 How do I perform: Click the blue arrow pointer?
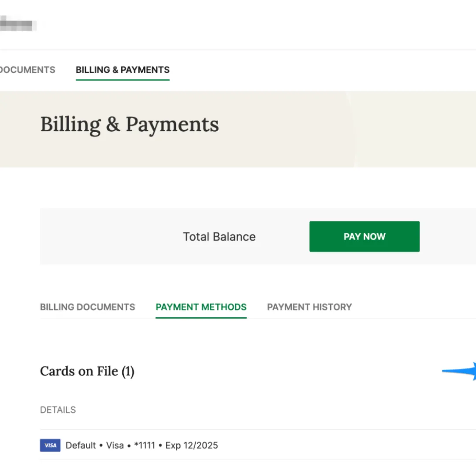(x=461, y=371)
